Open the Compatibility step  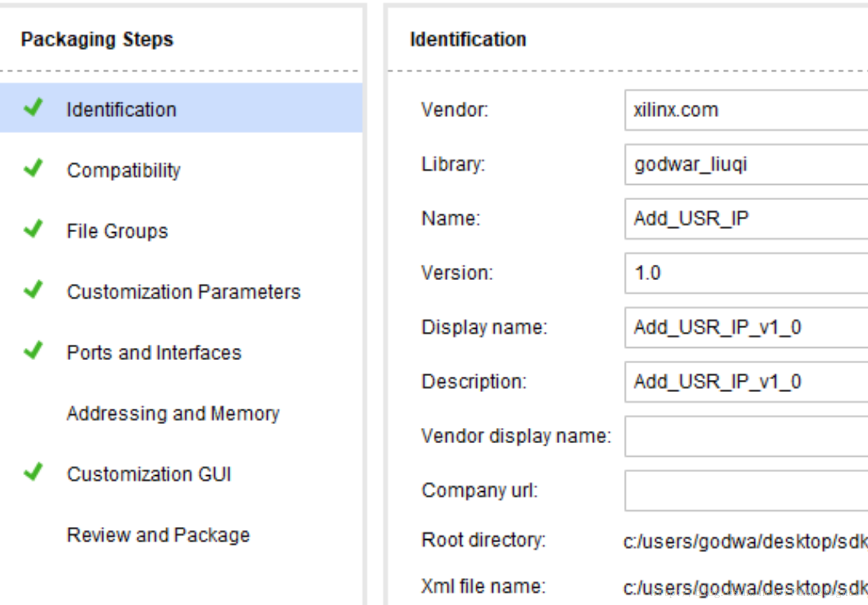click(x=123, y=170)
